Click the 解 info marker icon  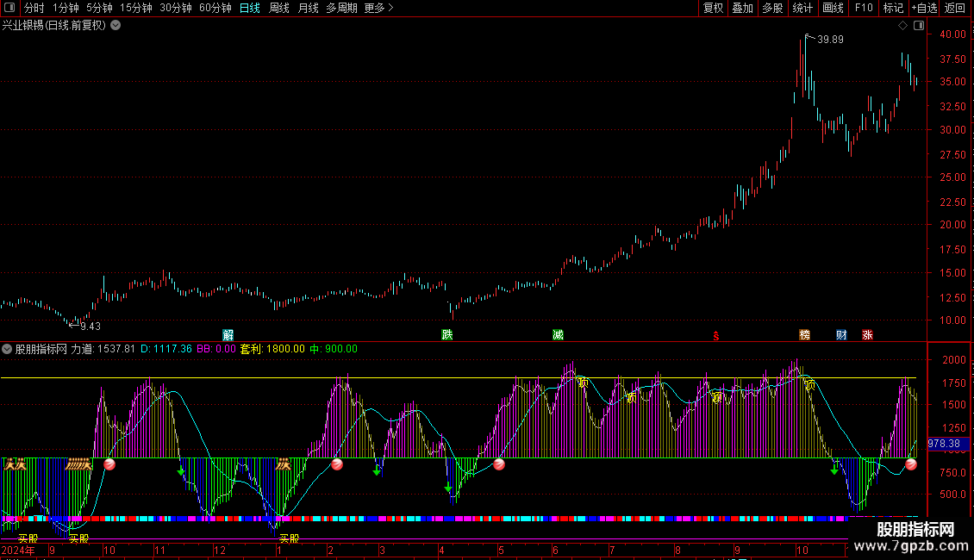[x=228, y=334]
